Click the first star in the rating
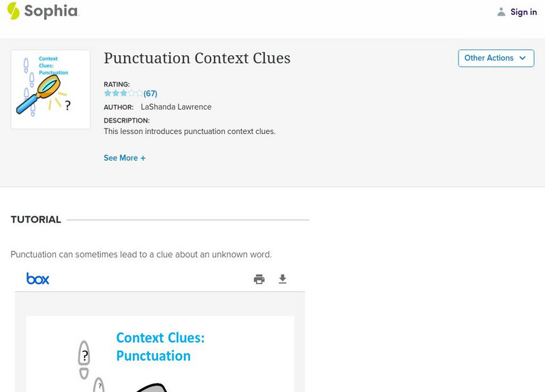 click(x=107, y=93)
